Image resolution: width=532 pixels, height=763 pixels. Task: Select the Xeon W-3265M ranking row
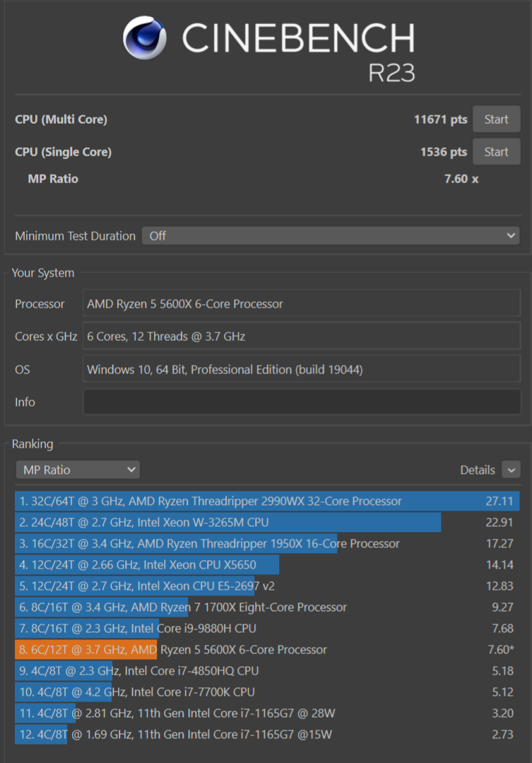coord(267,522)
